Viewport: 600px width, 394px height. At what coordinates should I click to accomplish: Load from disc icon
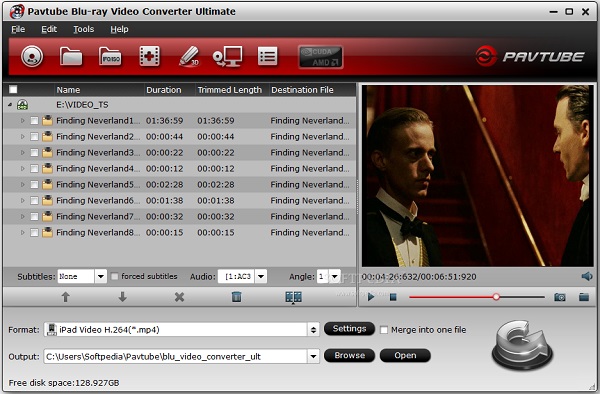32,57
